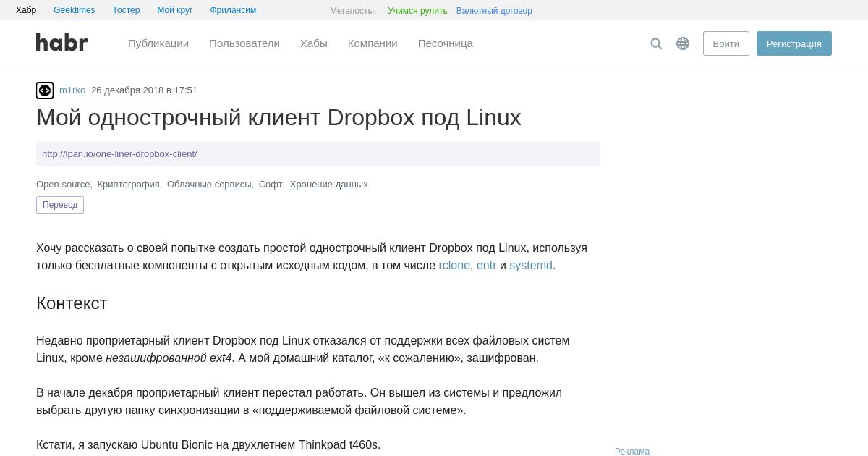Click post date 26 декабря 2018
Screen dimensions: 868x456
point(144,90)
